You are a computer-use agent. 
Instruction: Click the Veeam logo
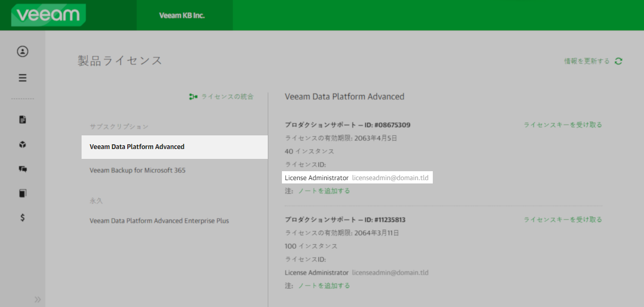pos(49,15)
